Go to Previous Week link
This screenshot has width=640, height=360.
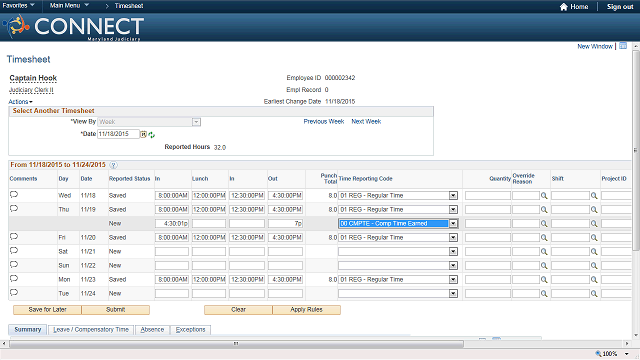(324, 122)
